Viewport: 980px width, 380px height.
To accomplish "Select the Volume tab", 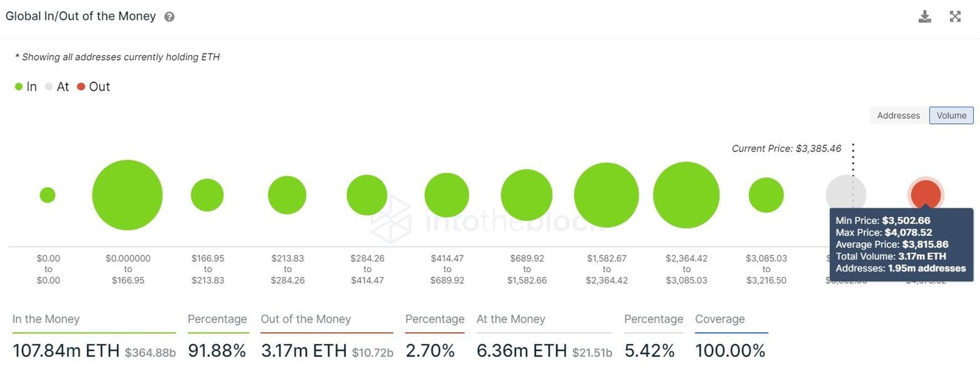I will click(x=951, y=116).
